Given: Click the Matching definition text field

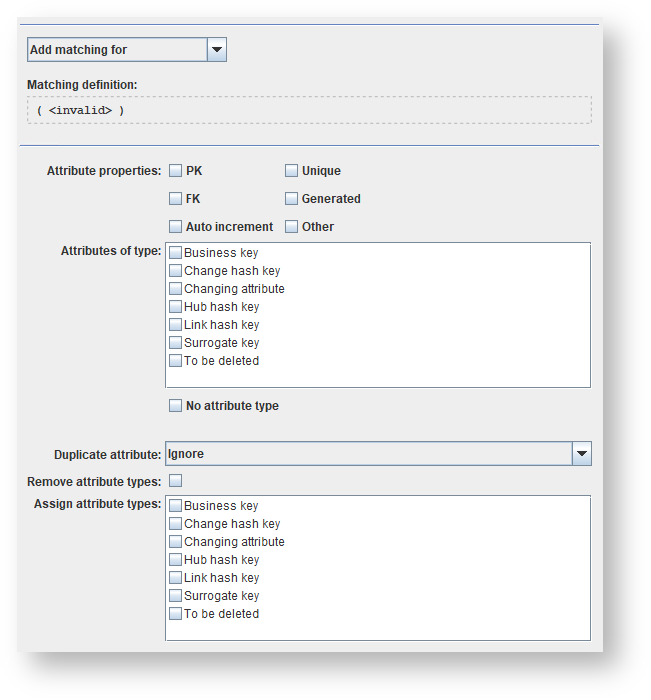Looking at the screenshot, I should pos(309,110).
